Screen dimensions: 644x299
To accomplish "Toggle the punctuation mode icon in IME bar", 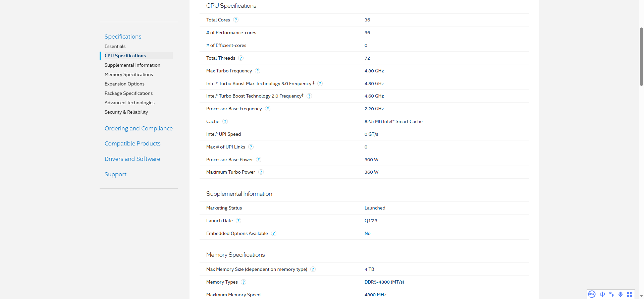I will [611, 294].
